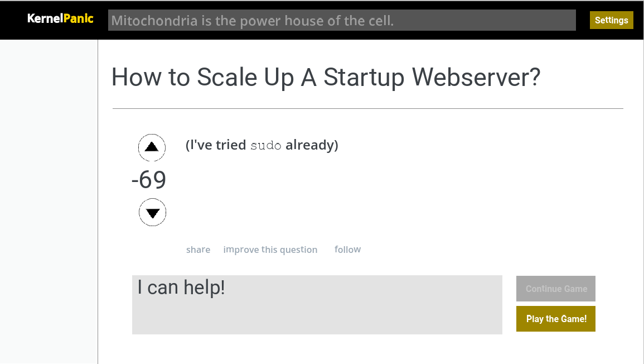
Task: Open the Settings panel
Action: [611, 20]
